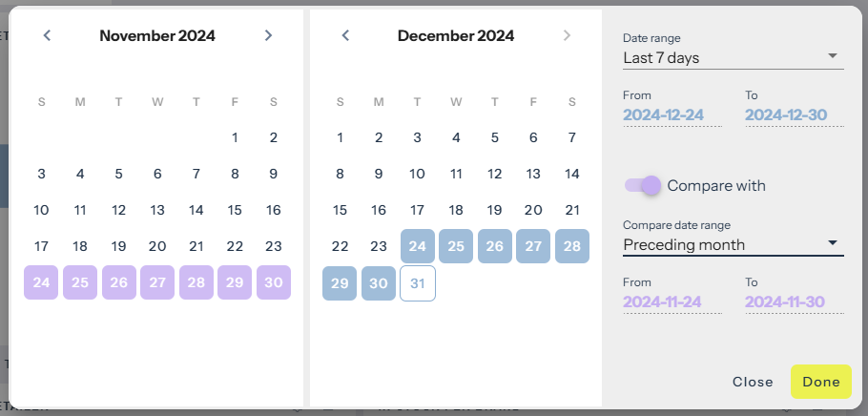Pick November 15 in the calendar
This screenshot has height=416, width=868.
coord(235,210)
